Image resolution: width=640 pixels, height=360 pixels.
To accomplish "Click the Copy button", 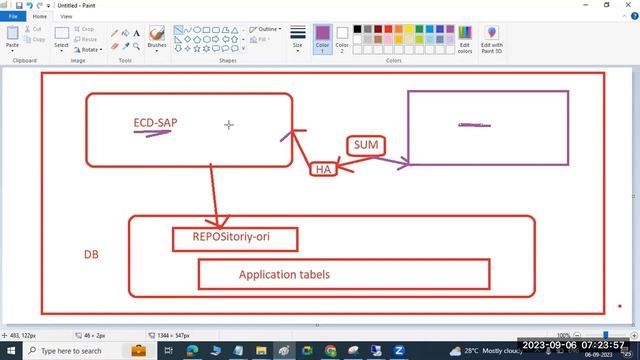I will [35, 40].
